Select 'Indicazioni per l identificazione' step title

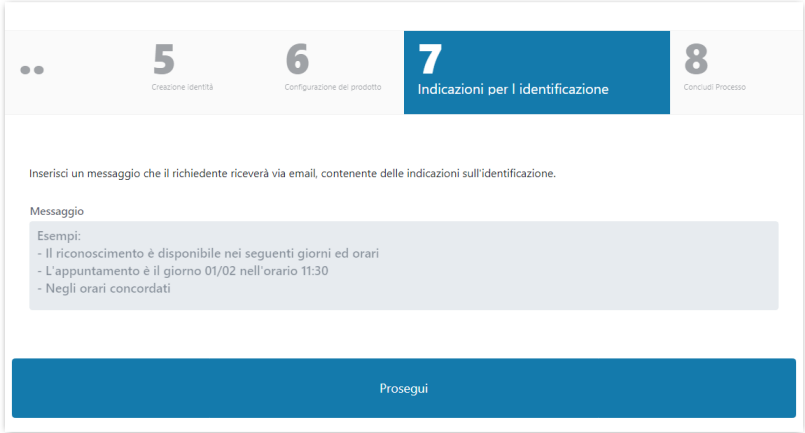click(513, 89)
